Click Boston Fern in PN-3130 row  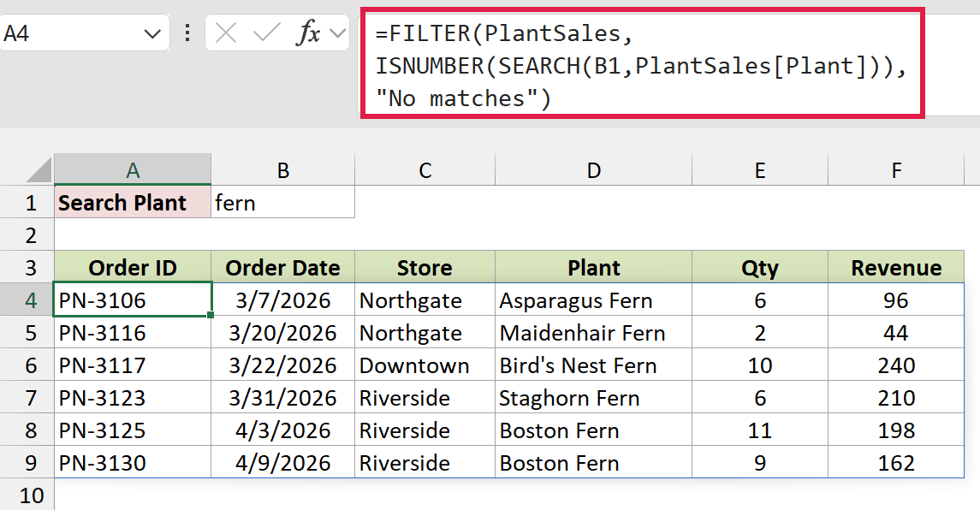[x=594, y=462]
